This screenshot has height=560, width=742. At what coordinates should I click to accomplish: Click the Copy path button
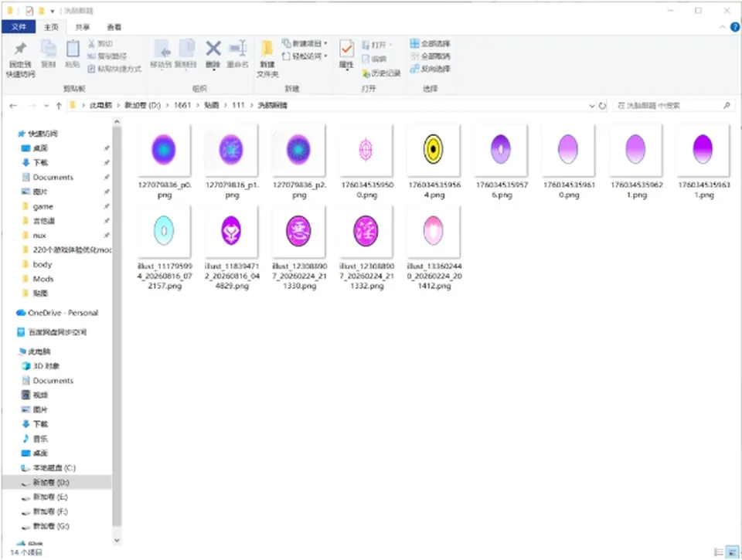tap(107, 56)
